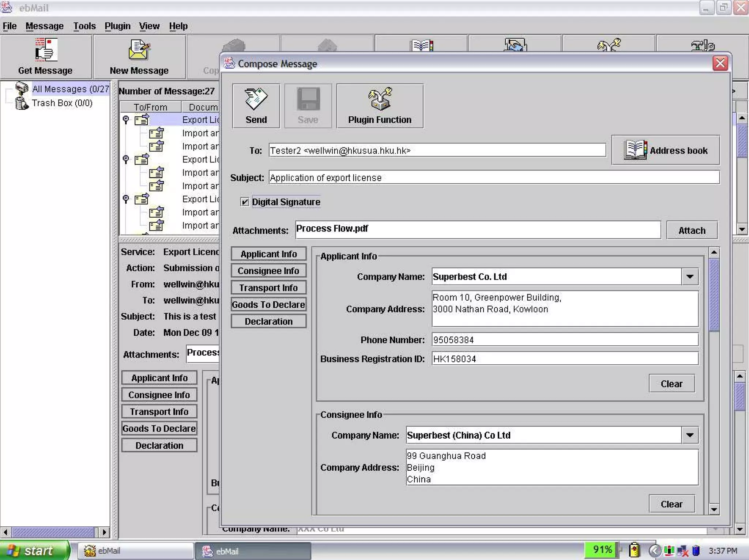Viewport: 749px width, 560px height.
Task: Click the Phone Number field
Action: tap(565, 340)
